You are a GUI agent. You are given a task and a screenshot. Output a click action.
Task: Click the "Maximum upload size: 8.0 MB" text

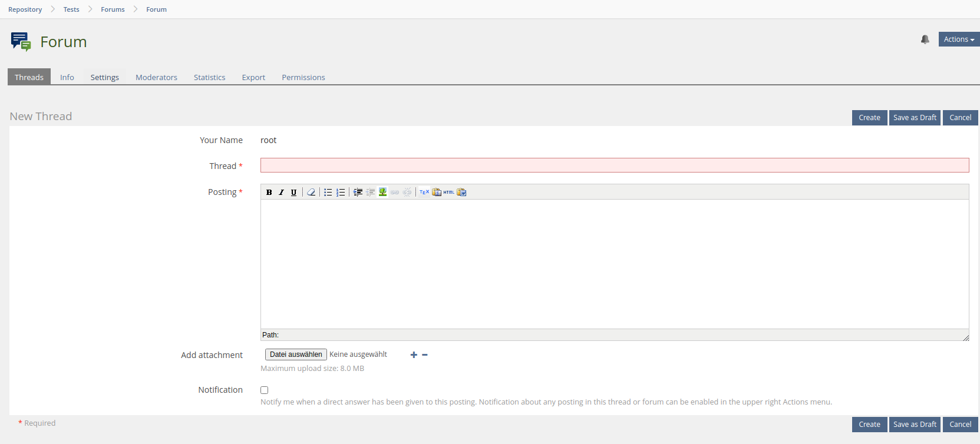tap(312, 369)
